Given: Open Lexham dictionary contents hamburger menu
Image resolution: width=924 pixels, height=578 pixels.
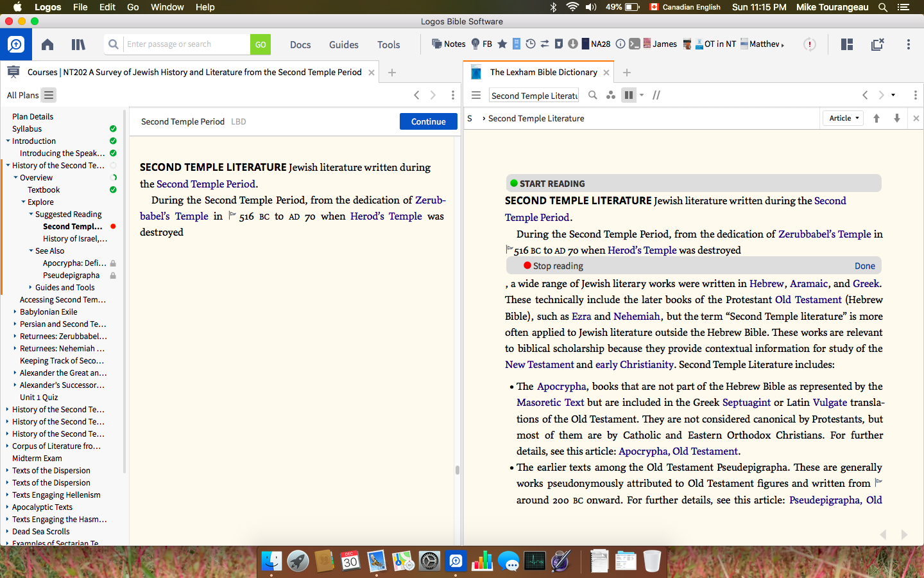Looking at the screenshot, I should 476,95.
